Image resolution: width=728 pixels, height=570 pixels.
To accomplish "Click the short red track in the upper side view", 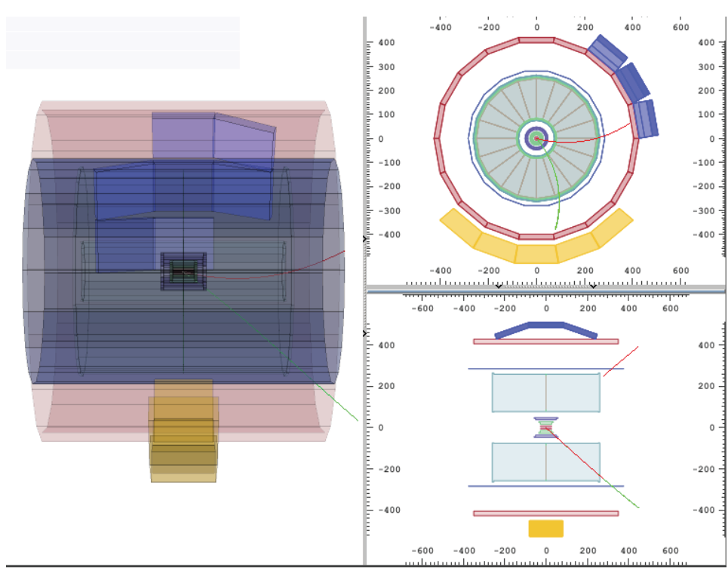I will [621, 361].
